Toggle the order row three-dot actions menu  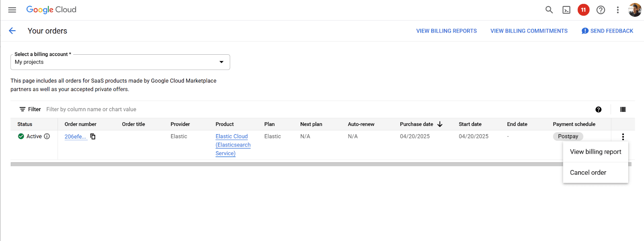[x=623, y=137]
